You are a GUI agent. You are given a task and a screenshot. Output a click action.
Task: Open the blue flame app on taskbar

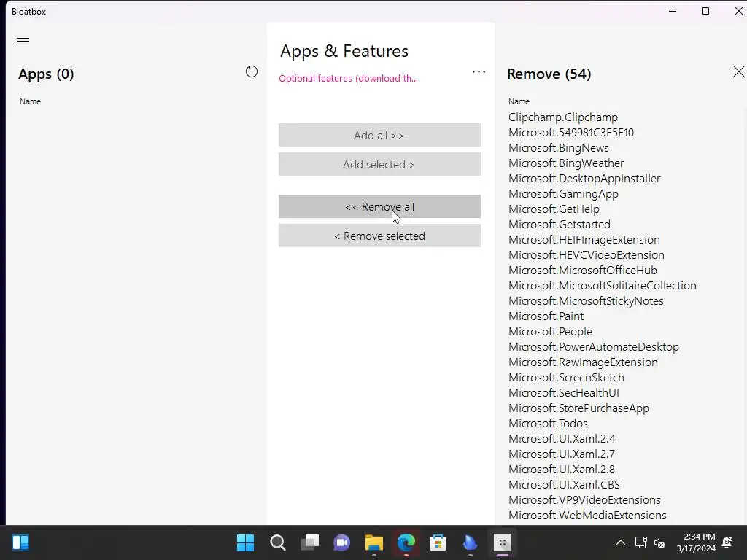(471, 542)
